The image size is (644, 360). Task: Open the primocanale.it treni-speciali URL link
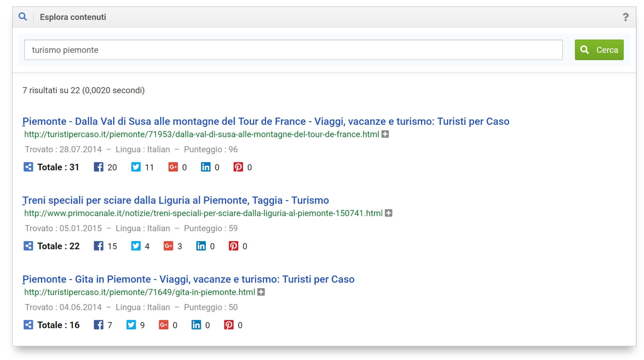pos(203,213)
